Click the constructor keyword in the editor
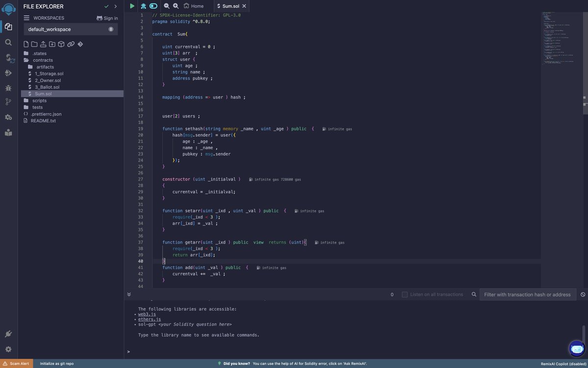This screenshot has width=588, height=368. [x=176, y=179]
